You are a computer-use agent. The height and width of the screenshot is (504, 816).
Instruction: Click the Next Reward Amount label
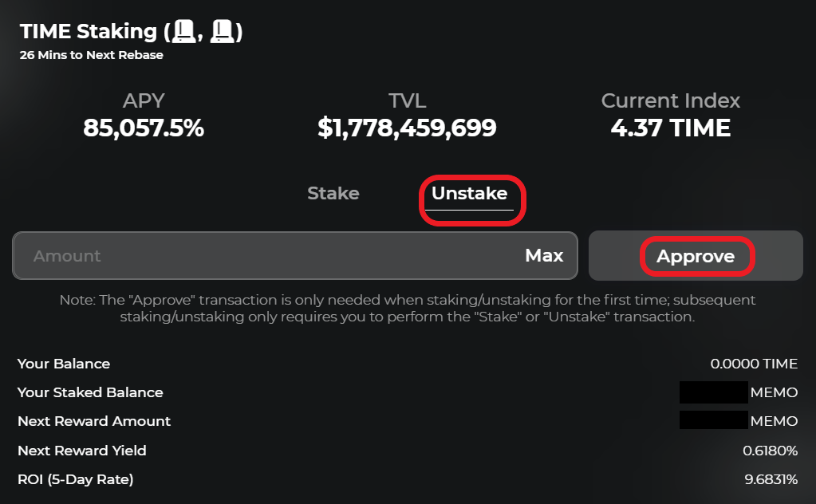[94, 421]
